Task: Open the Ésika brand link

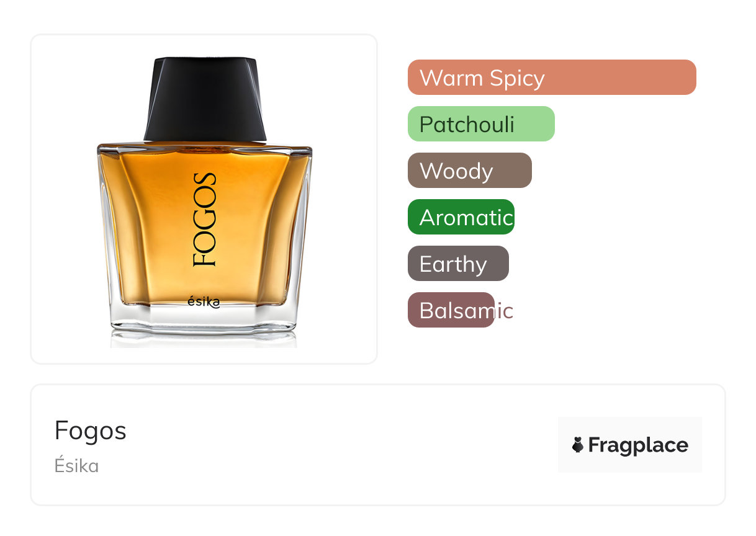Action: 76,466
